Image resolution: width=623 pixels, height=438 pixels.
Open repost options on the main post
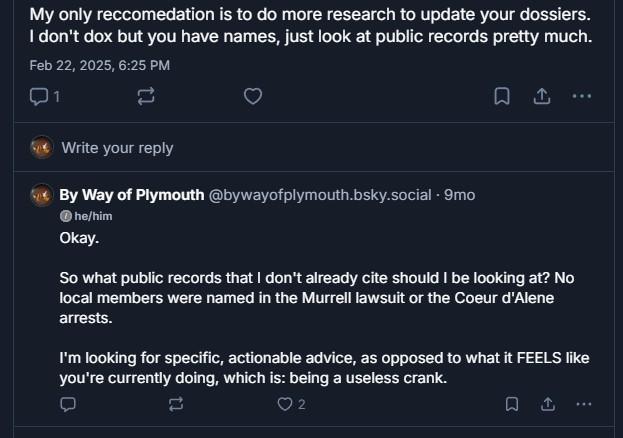point(146,97)
